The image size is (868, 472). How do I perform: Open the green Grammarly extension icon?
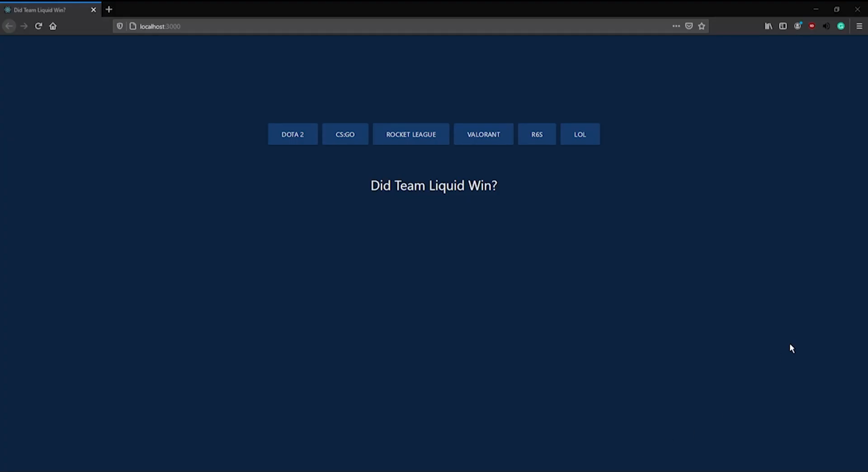(x=841, y=26)
